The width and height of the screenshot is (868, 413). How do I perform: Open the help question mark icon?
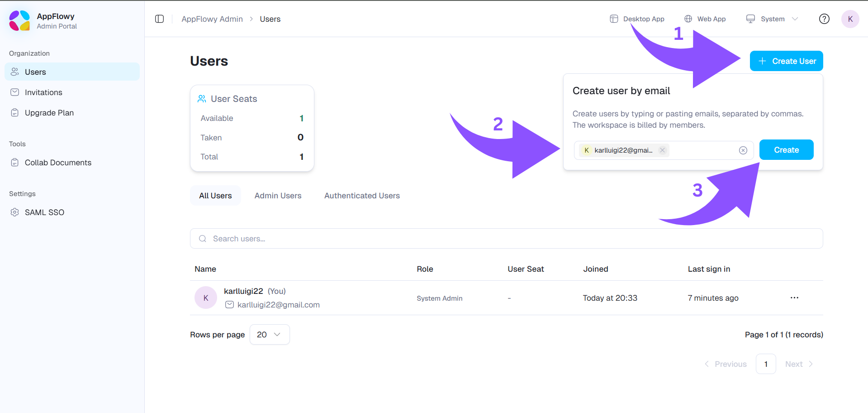point(824,19)
